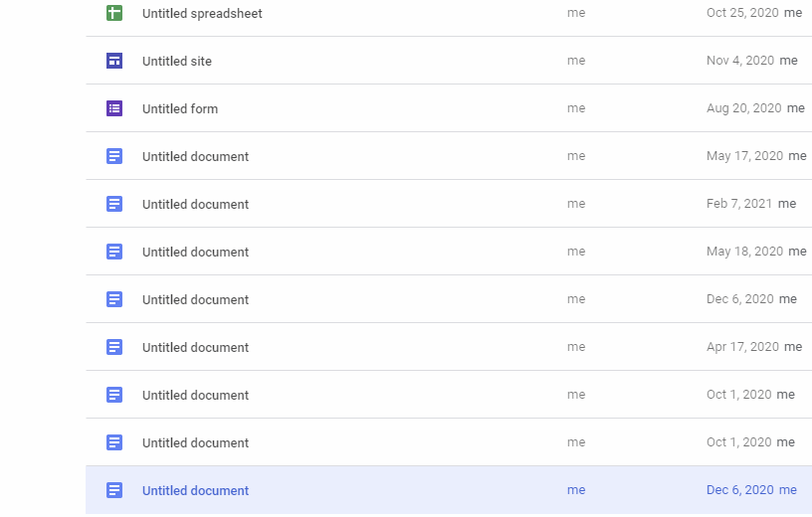Screen dimensions: 812x517
Task: Select Untitled document name modified Apr 17, 2020
Action: (x=195, y=348)
